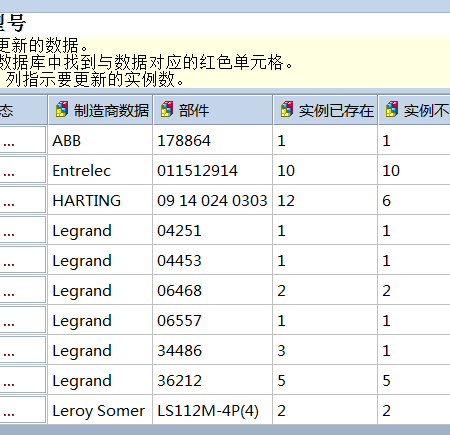Click ellipsis button in Legrand 04453 row

coord(22,260)
